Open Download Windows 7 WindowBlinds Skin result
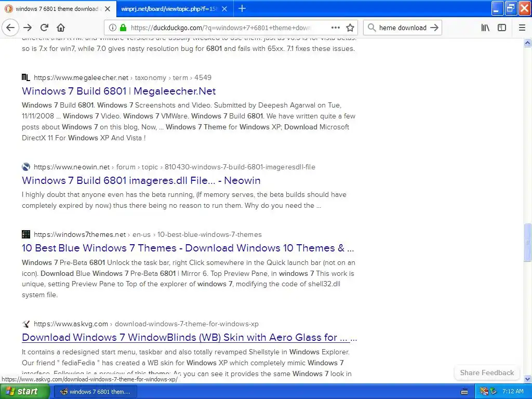The height and width of the screenshot is (399, 532). point(189,337)
